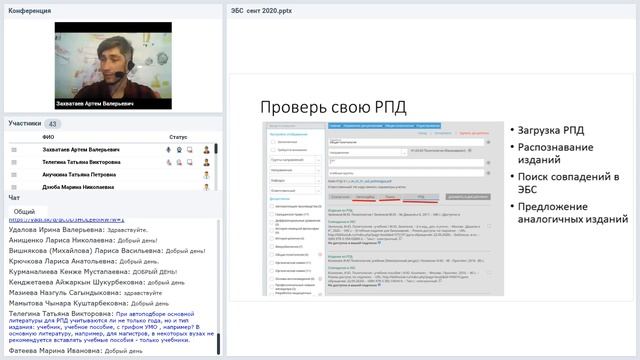Click the Конференция panel title

click(x=29, y=11)
